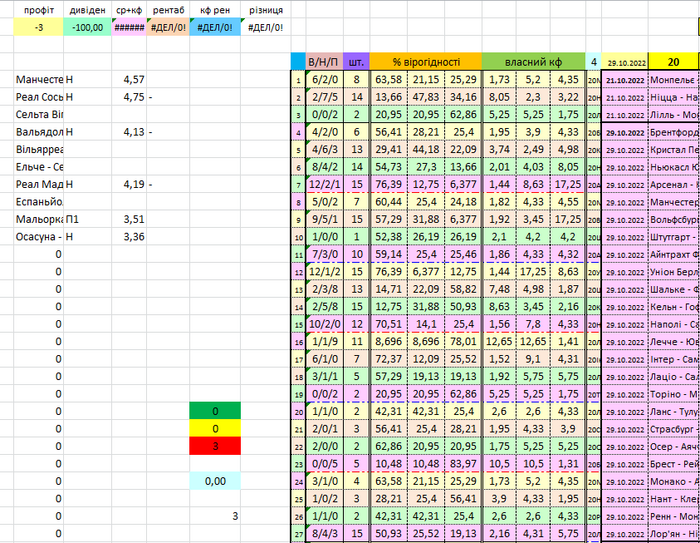Click the 'П1' cell in Мальорка row

pyautogui.click(x=88, y=219)
